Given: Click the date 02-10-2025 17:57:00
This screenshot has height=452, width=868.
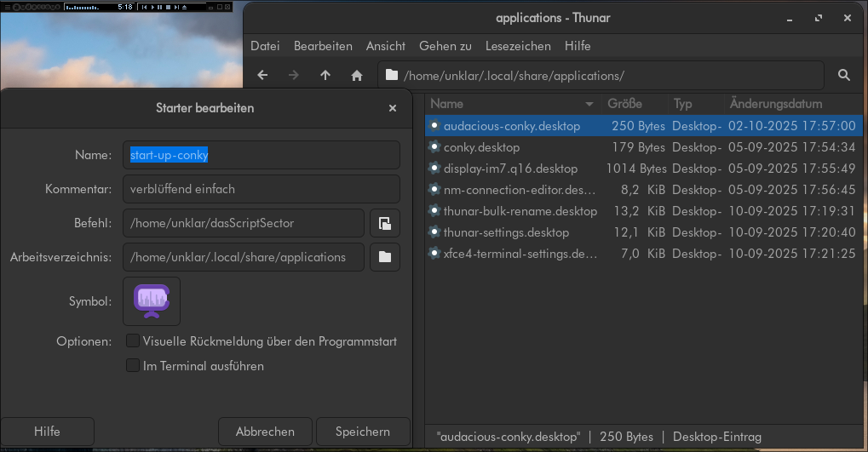Looking at the screenshot, I should (x=792, y=126).
